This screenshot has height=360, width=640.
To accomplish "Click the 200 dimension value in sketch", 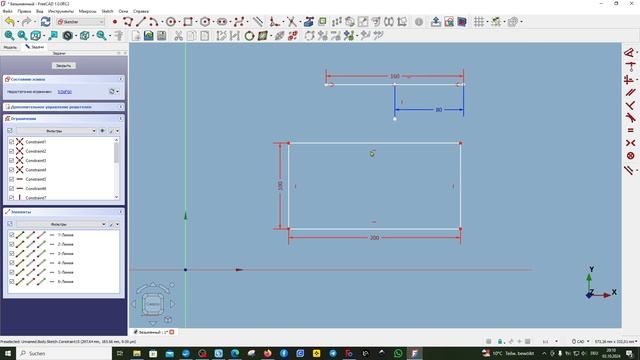I will click(374, 238).
